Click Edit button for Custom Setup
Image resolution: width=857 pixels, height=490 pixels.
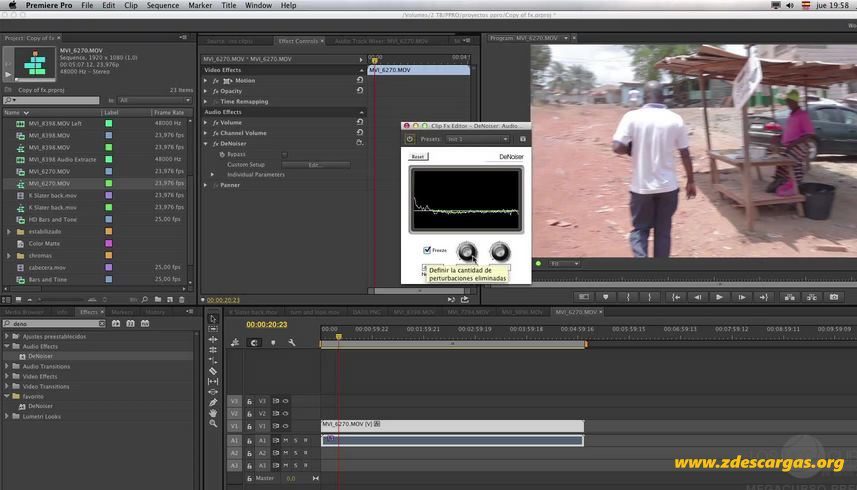[315, 164]
